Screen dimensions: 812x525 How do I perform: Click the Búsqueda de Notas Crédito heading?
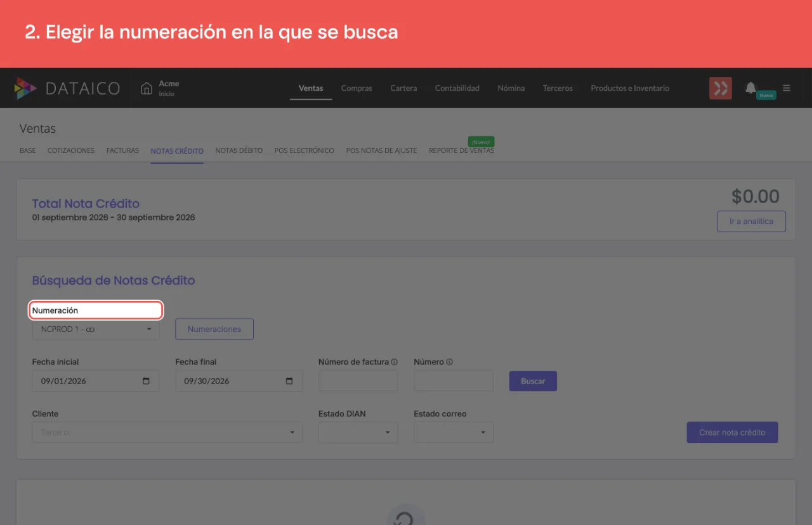(114, 280)
